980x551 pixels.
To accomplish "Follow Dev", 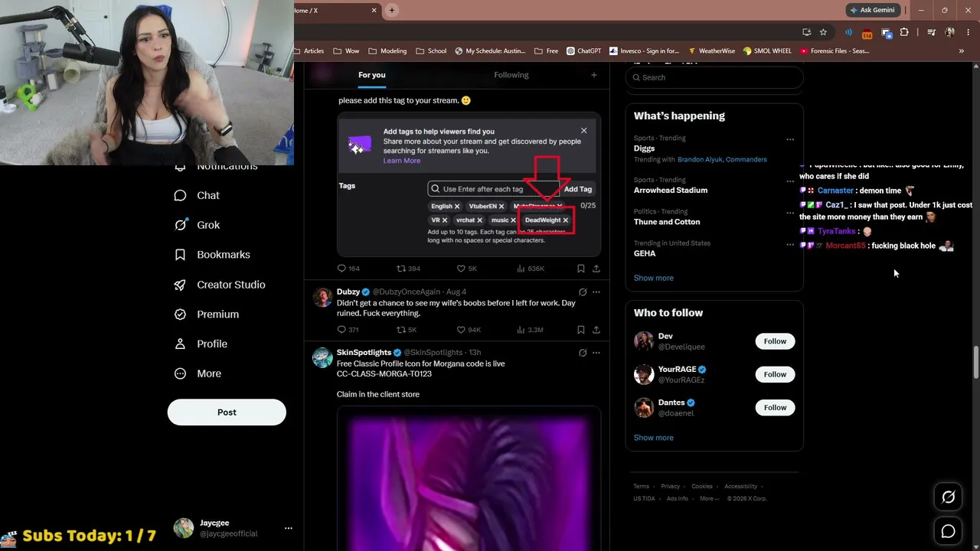I will pos(775,341).
